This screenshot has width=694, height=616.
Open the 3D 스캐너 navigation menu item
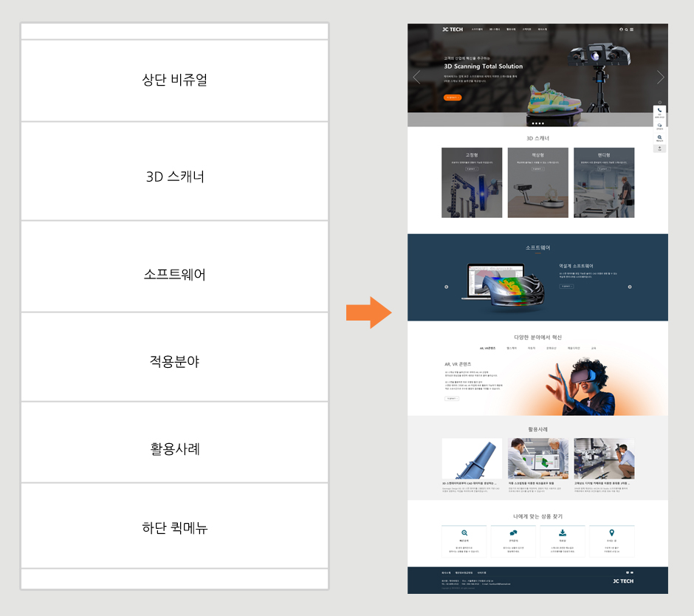click(x=494, y=30)
